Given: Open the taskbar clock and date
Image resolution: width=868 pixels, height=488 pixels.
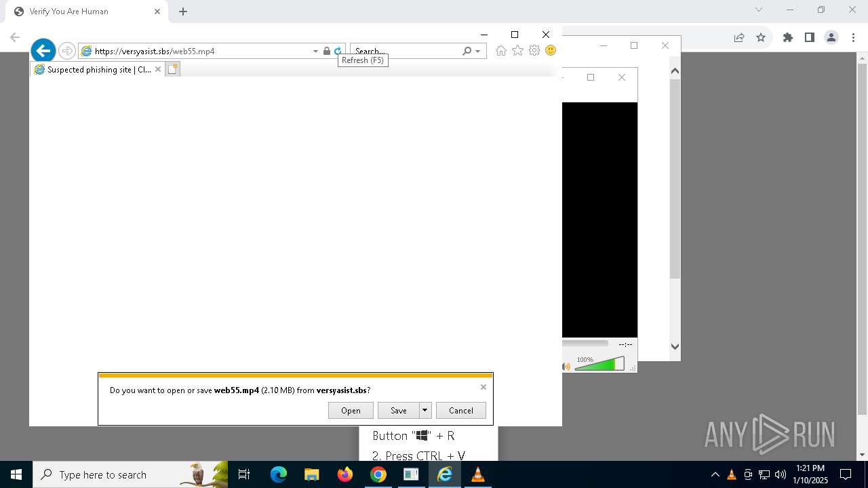Looking at the screenshot, I should (810, 474).
